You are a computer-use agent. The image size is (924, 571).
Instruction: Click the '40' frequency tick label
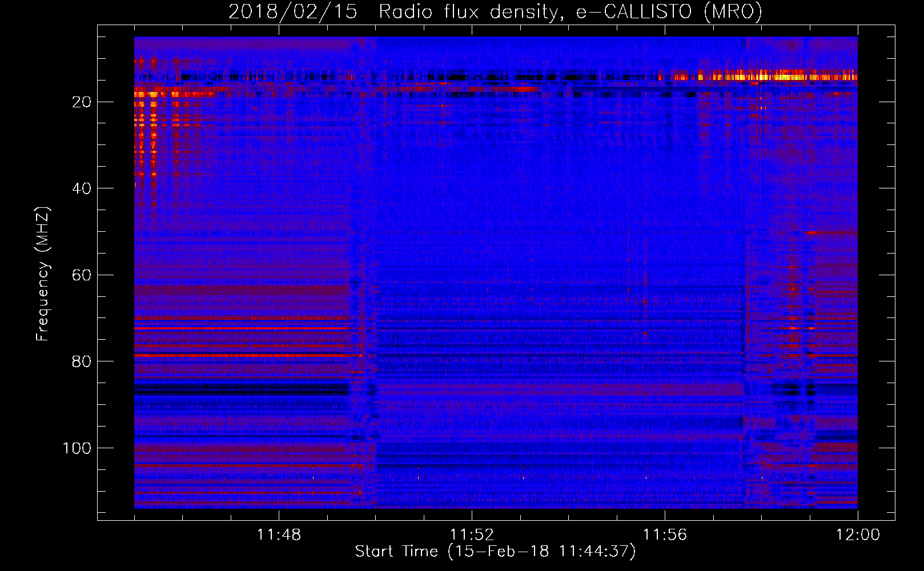(82, 188)
